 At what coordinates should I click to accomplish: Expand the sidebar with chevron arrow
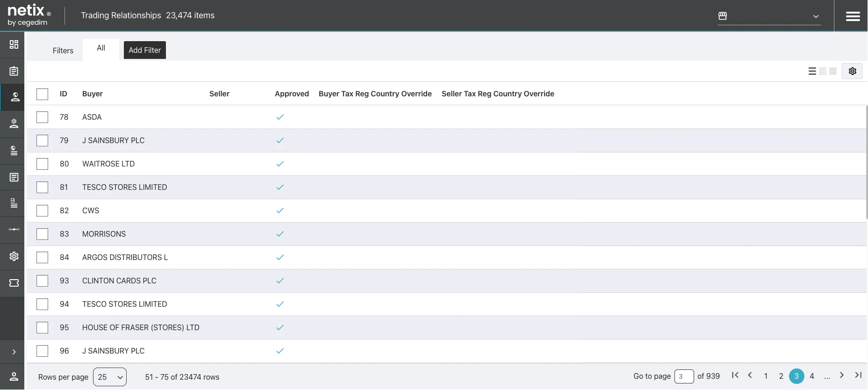(x=14, y=352)
